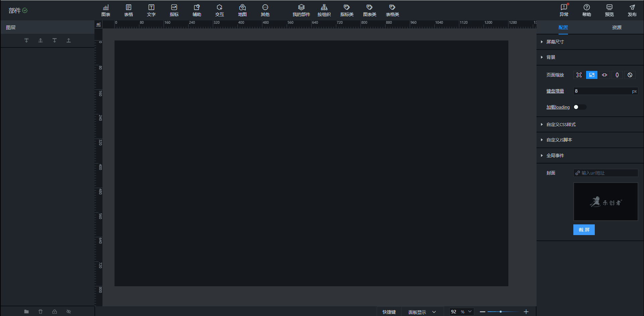The width and height of the screenshot is (644, 316).
Task: Click the zoom slider handle
Action: [x=501, y=312]
